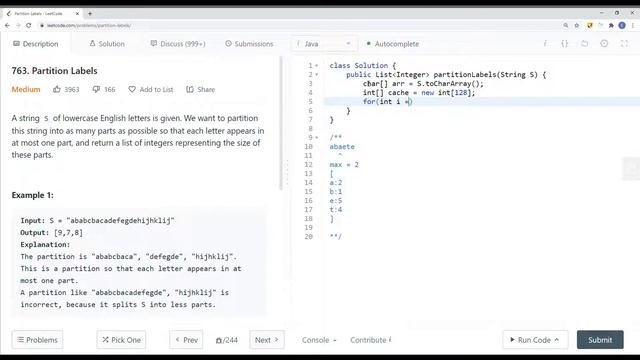Viewport: 640px width, 360px height.
Task: Click the thumbs down dislike icon
Action: click(96, 89)
